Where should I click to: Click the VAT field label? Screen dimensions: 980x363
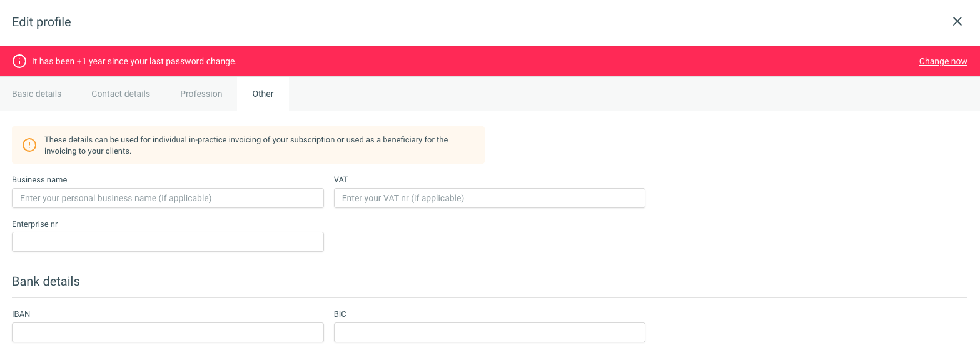coord(341,180)
